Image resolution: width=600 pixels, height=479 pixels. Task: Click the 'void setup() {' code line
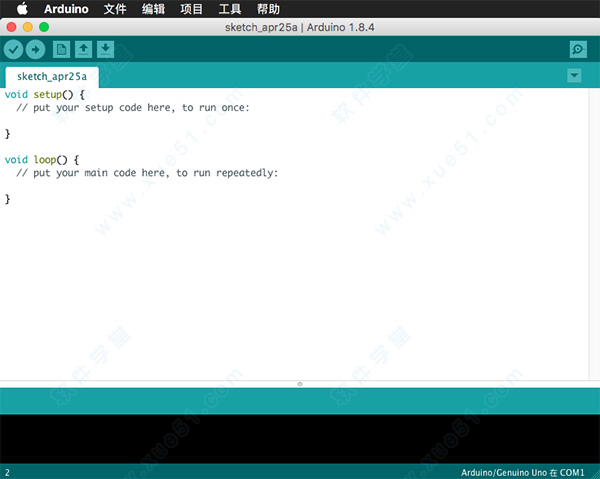click(x=45, y=94)
